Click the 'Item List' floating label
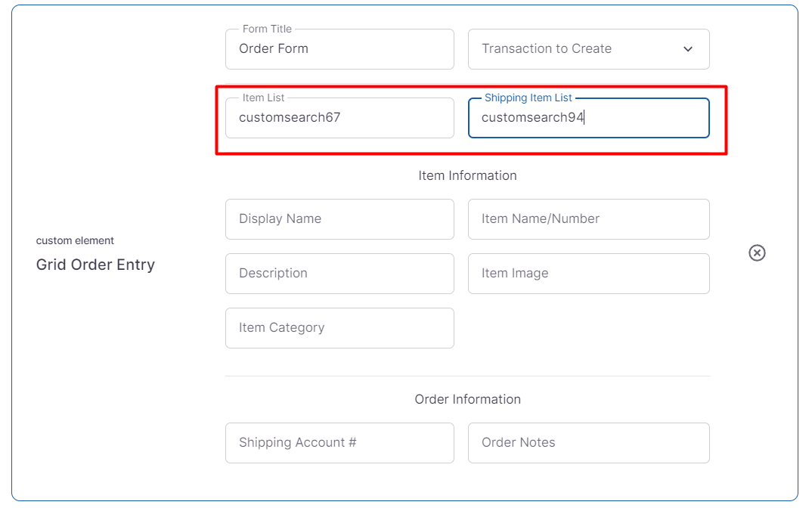Image resolution: width=812 pixels, height=511 pixels. point(263,98)
